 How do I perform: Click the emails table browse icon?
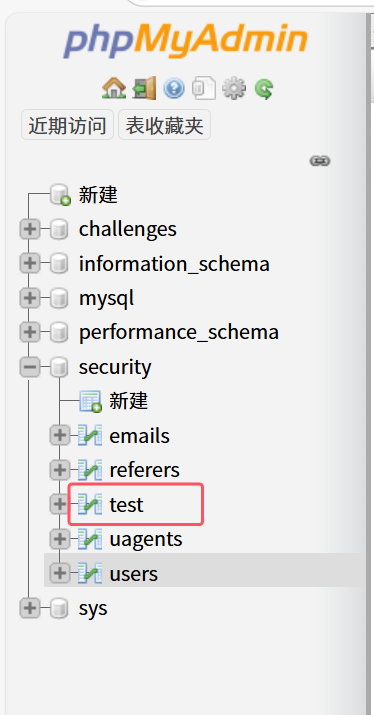pyautogui.click(x=89, y=435)
